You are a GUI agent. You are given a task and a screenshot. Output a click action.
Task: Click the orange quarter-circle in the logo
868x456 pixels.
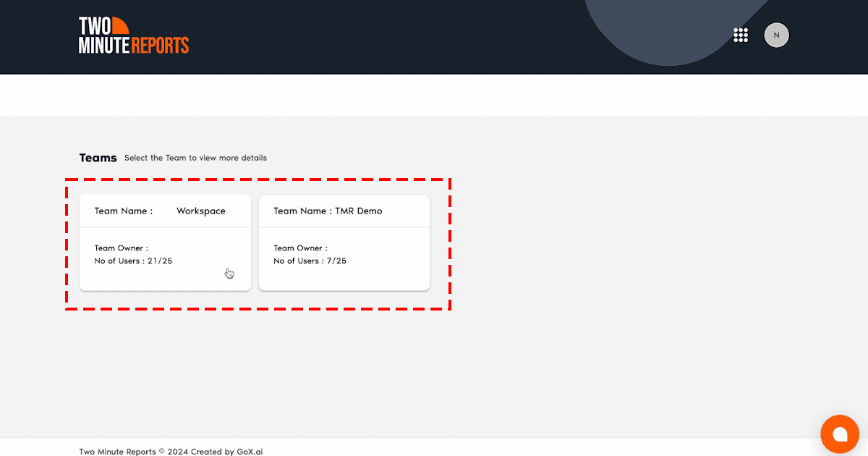tap(119, 25)
